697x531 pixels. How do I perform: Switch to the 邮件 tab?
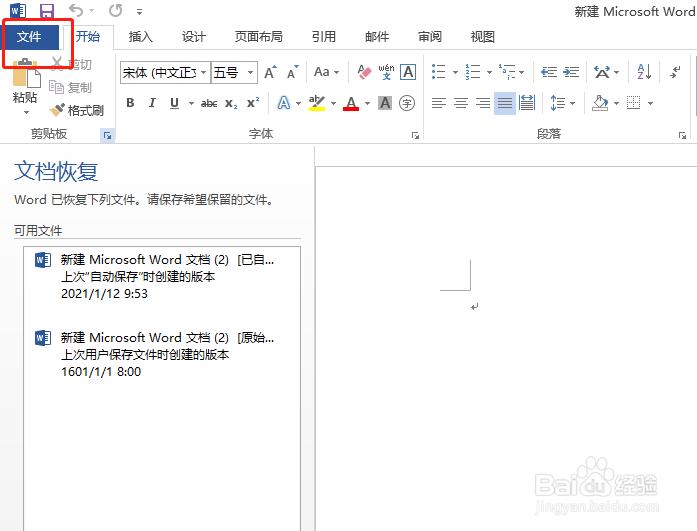tap(377, 37)
